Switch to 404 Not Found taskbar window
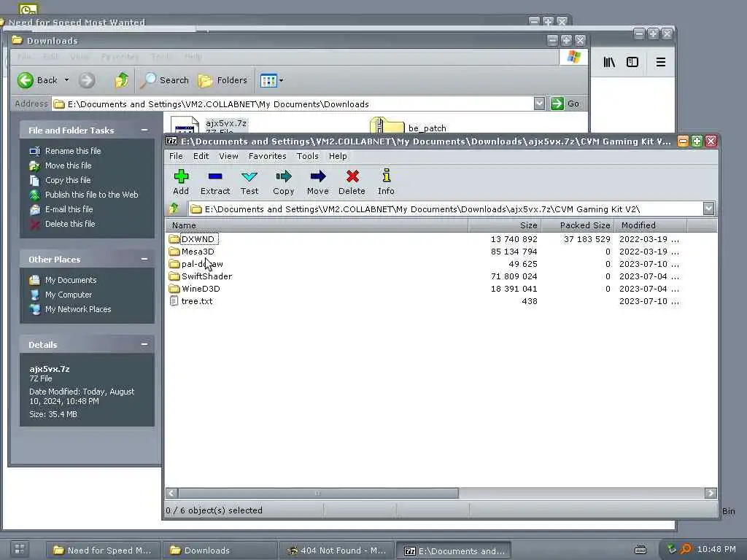 336,551
